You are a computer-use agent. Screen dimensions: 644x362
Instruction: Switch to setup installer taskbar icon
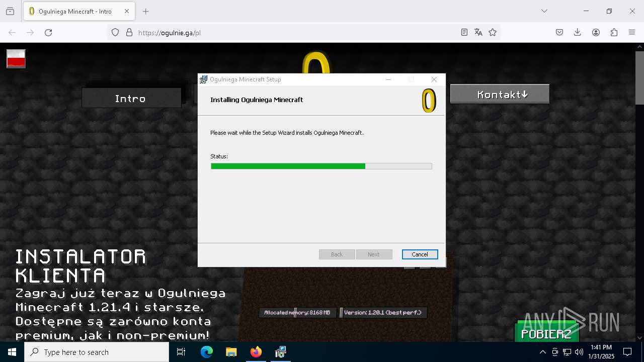click(280, 352)
